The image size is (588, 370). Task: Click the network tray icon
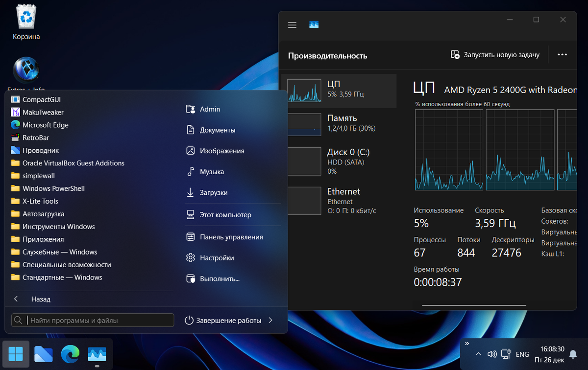tap(506, 354)
